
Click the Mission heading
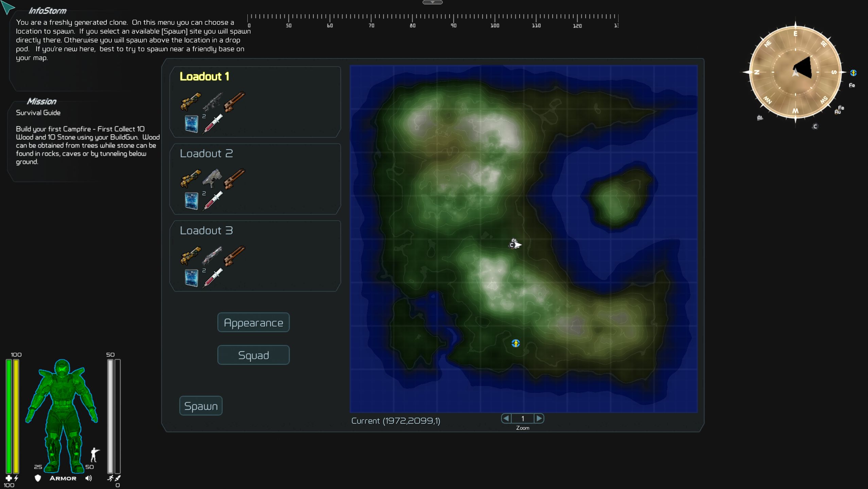point(42,101)
